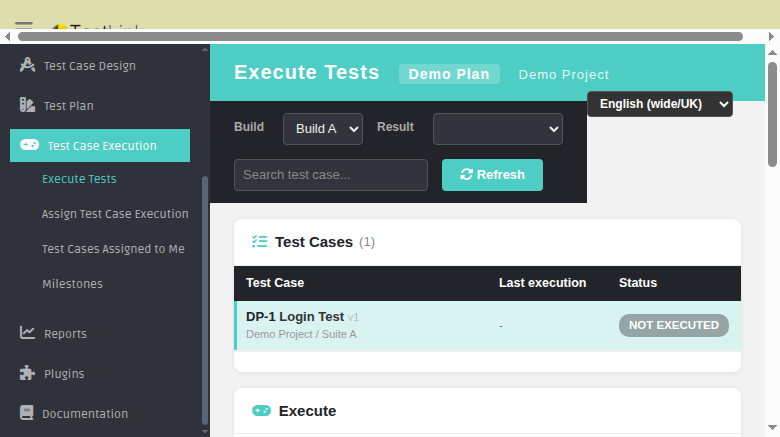This screenshot has width=780, height=437.
Task: Open the Reports section
Action: [x=65, y=333]
